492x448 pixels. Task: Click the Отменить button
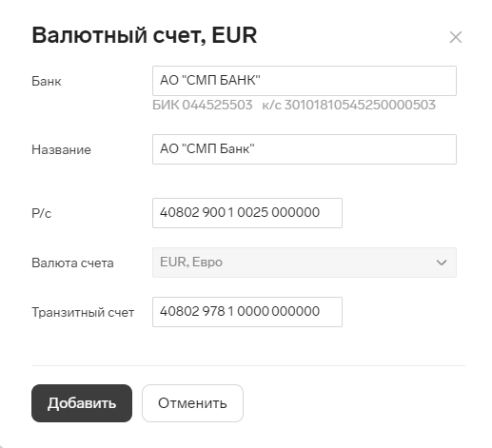tap(192, 403)
